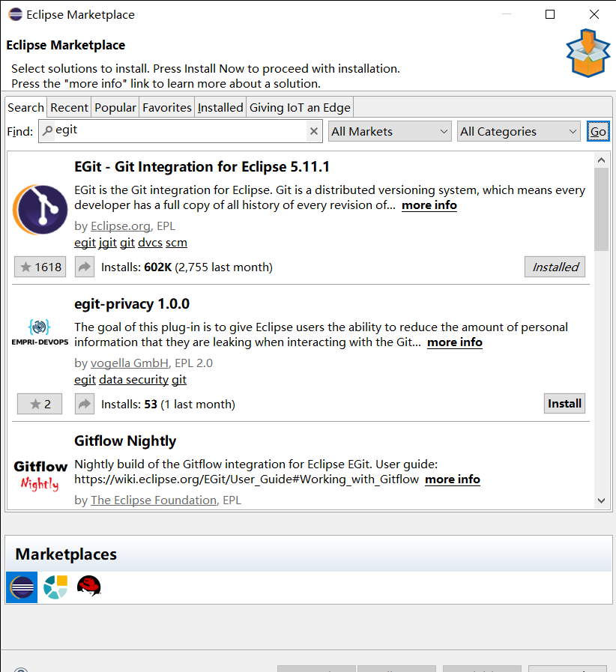Viewport: 616px width, 672px height.
Task: Share the EGit solution via arrow icon
Action: pyautogui.click(x=85, y=267)
